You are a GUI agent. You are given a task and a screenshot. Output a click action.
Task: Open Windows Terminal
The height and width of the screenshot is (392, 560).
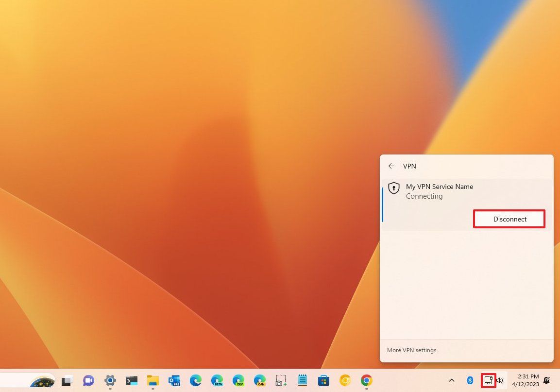131,380
